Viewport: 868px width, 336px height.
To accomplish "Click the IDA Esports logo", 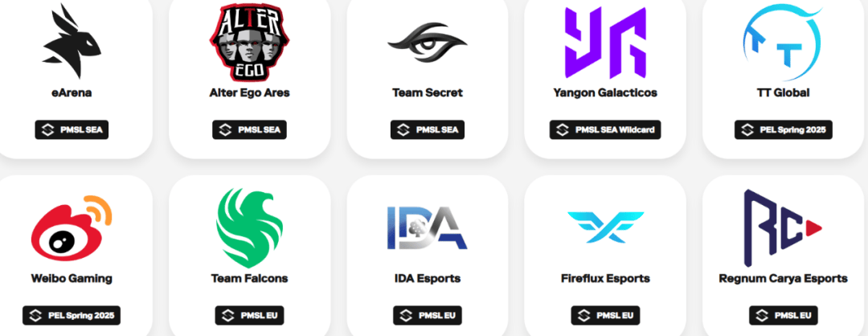I will [428, 227].
